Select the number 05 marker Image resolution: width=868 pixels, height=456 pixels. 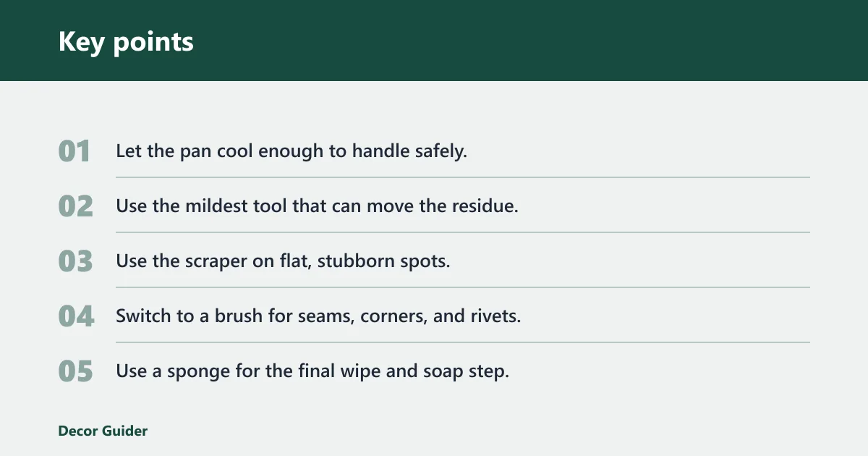point(75,372)
